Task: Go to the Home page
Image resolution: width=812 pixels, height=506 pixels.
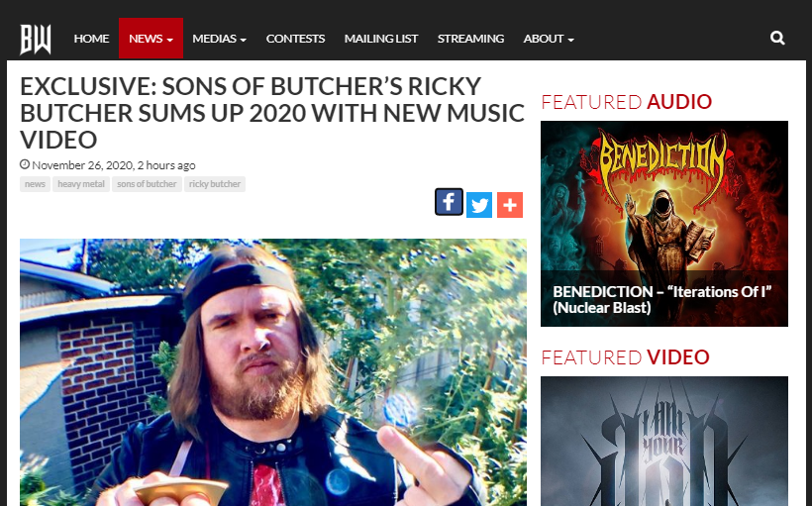Action: (x=91, y=39)
